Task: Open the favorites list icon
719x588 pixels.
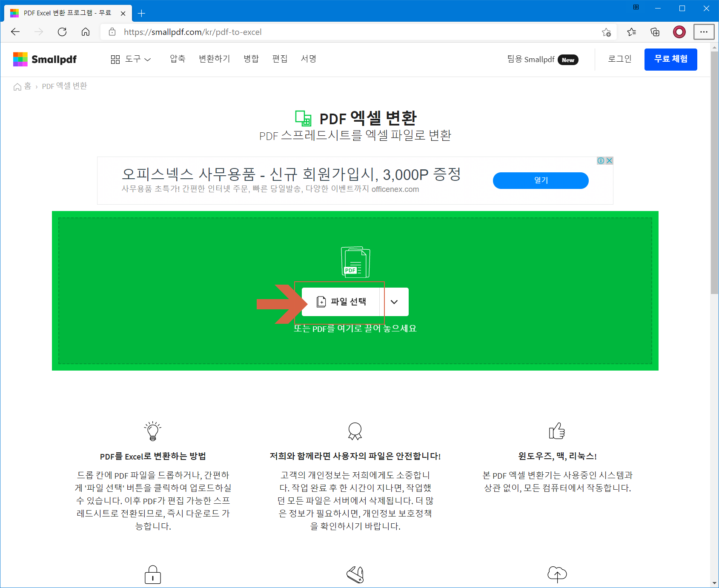Action: pos(632,32)
